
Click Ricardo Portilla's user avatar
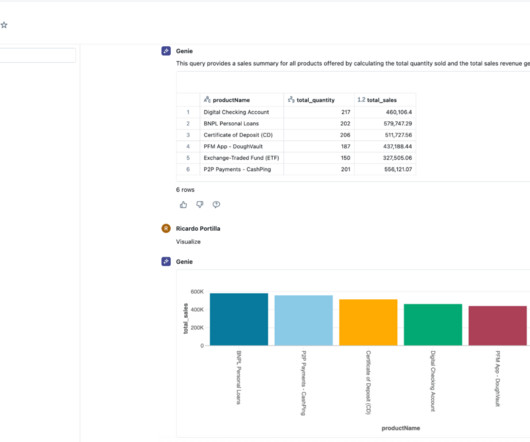pyautogui.click(x=166, y=228)
